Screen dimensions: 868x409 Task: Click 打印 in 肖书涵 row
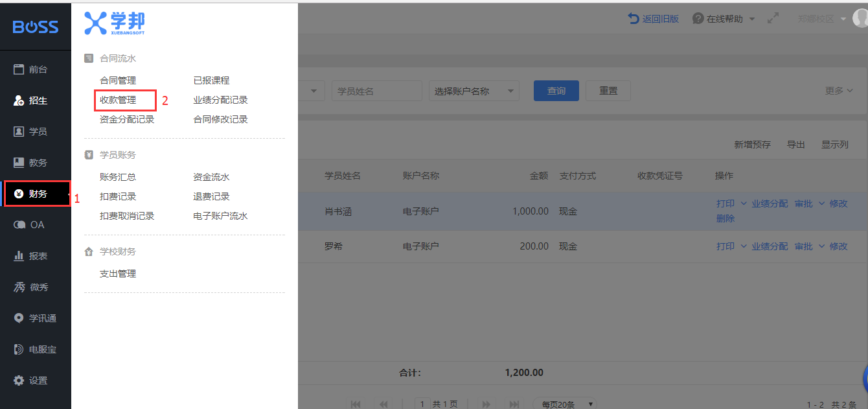[x=725, y=204]
